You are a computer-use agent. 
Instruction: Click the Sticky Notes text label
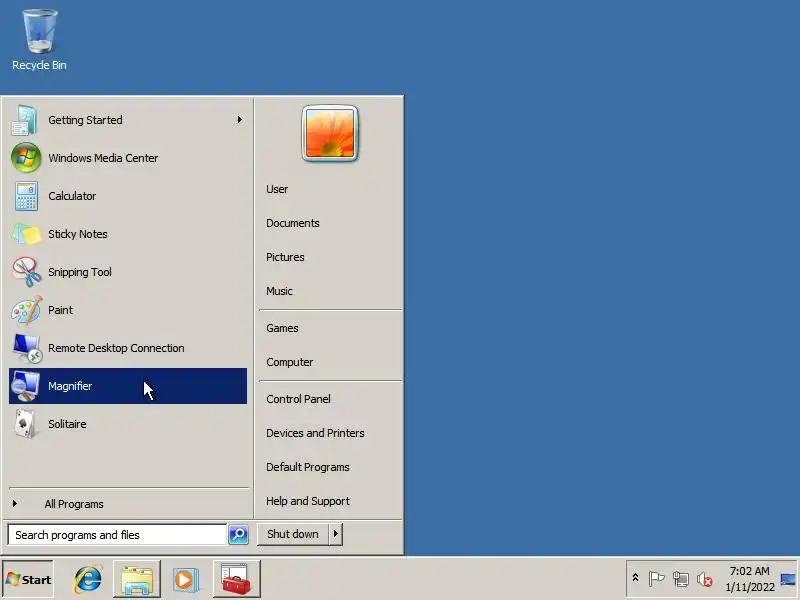point(78,234)
